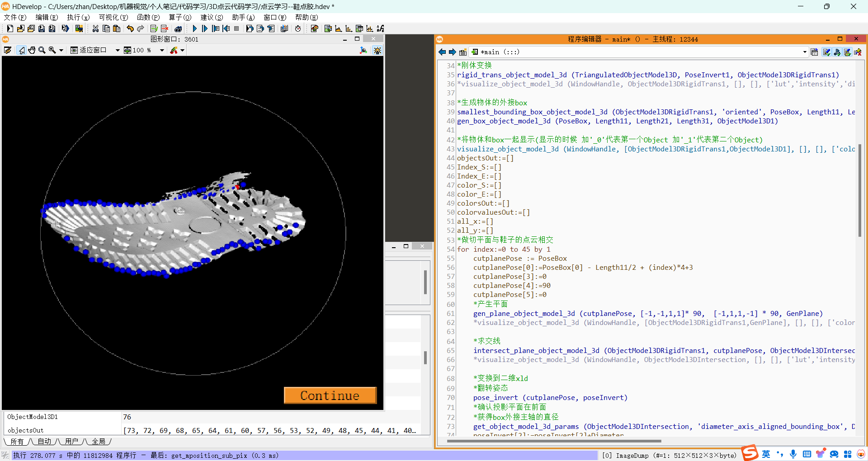Select the hand pan tool
The width and height of the screenshot is (868, 461).
coord(32,50)
